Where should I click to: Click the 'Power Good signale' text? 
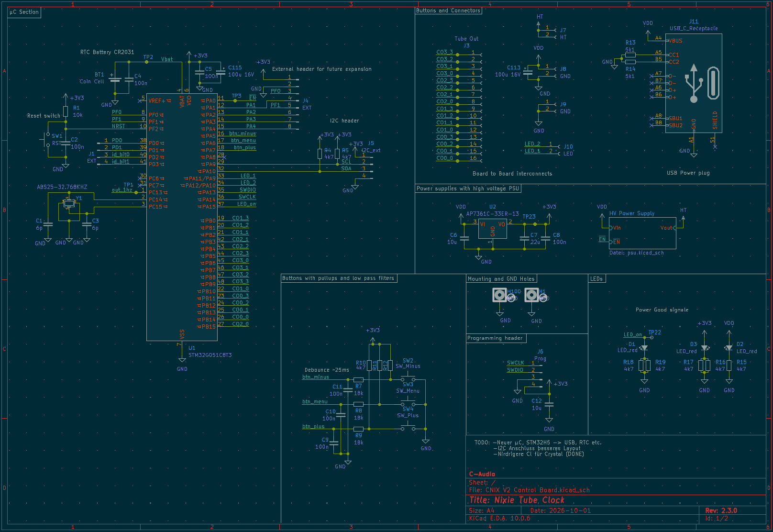coord(662,310)
